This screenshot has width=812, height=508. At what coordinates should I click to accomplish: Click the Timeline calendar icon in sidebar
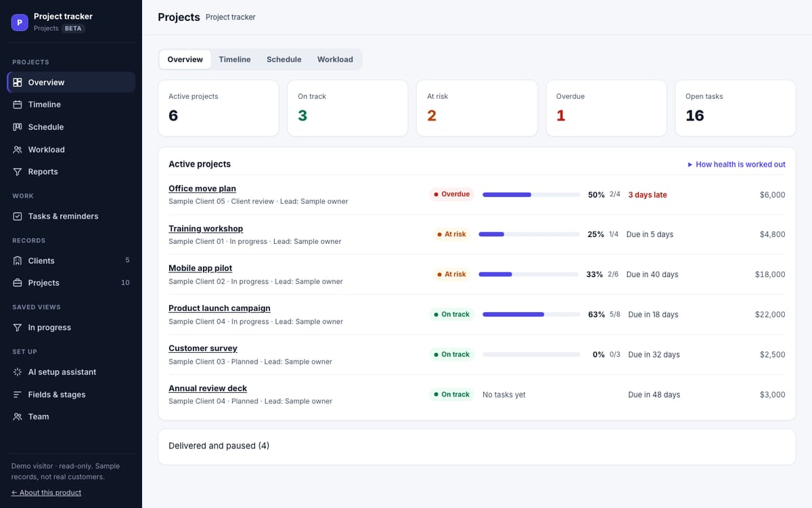(x=18, y=105)
